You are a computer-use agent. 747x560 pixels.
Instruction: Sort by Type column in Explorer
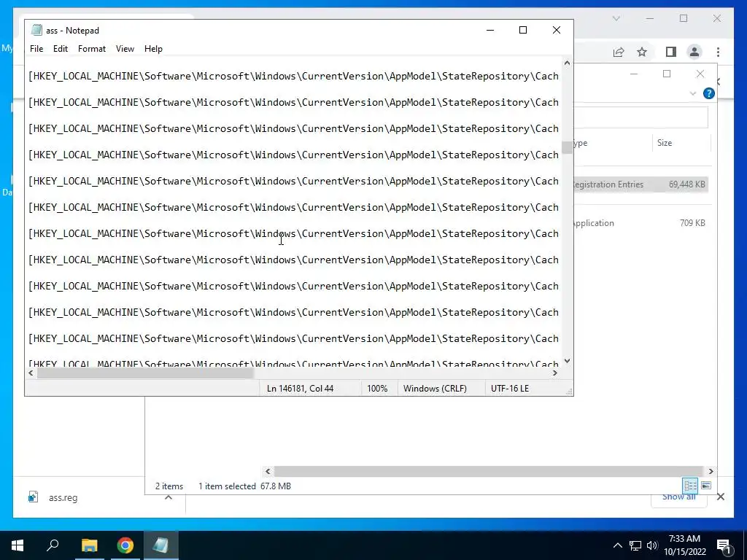tap(612, 143)
